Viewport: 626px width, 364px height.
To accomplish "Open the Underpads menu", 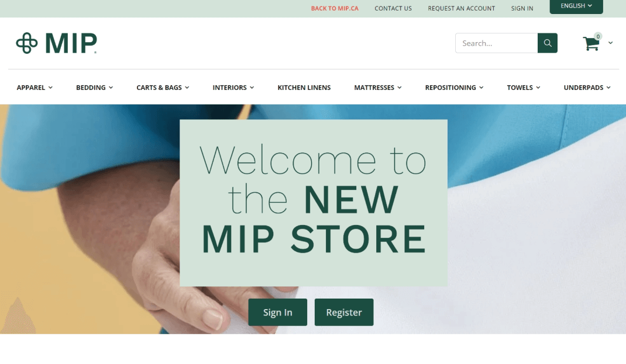I will point(587,87).
